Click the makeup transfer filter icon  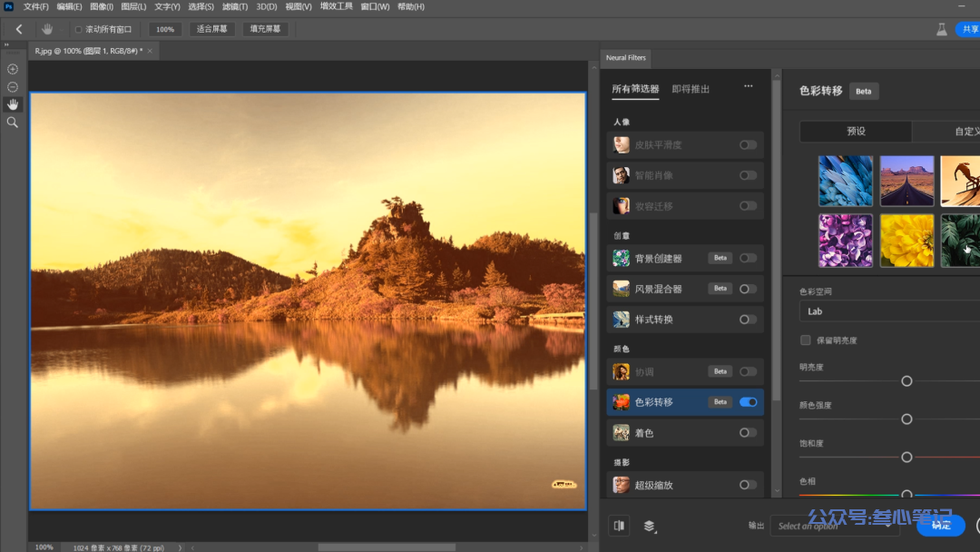pyautogui.click(x=621, y=206)
